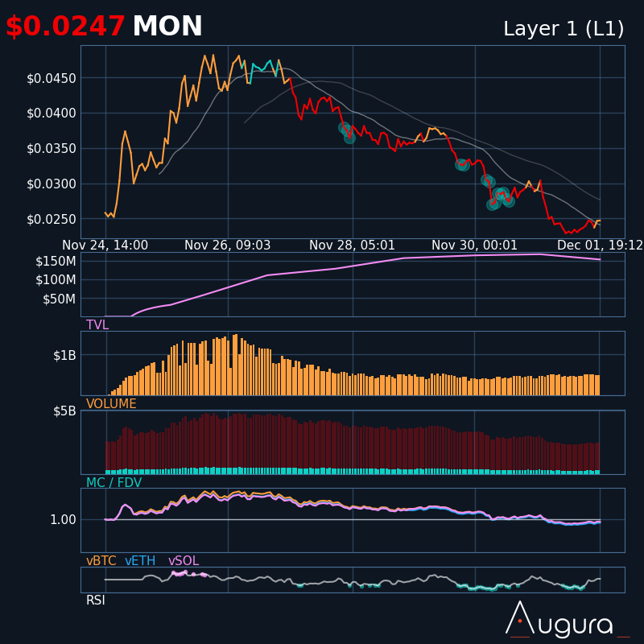Screen dimensions: 644x644
Task: Click the teal signal marker near $0.0325
Action: 462,164
